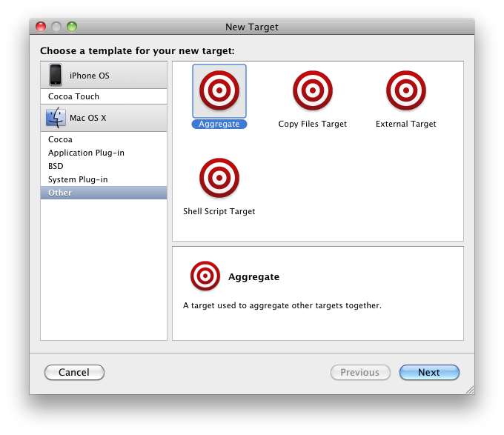Pick the External Target bullseye icon

point(405,90)
